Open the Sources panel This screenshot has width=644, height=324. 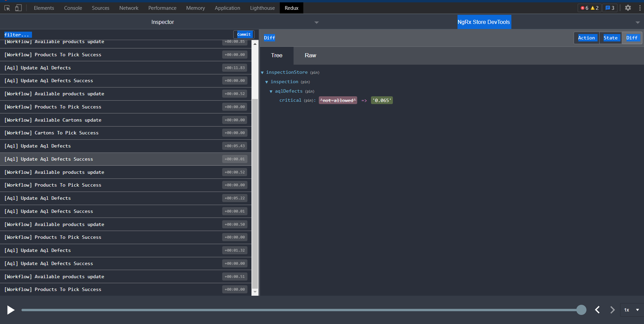point(101,8)
